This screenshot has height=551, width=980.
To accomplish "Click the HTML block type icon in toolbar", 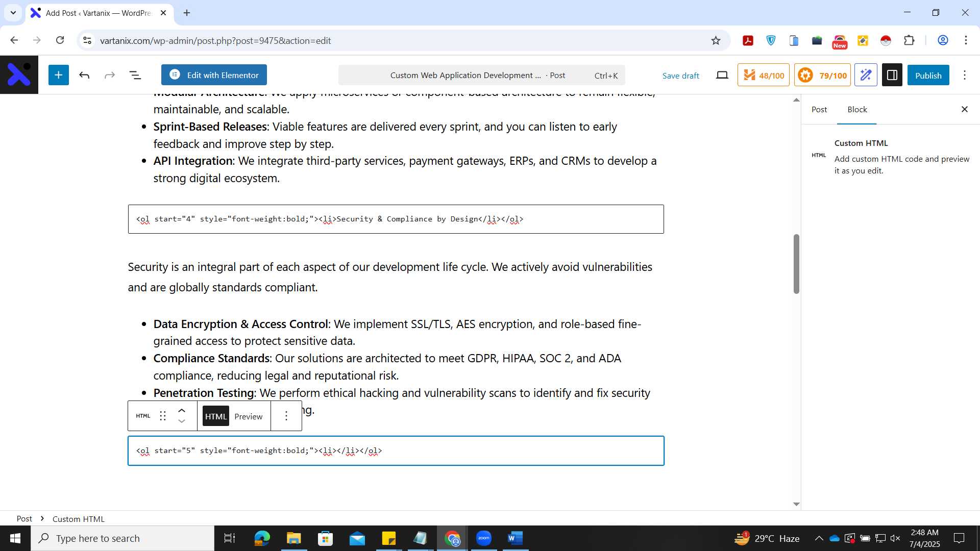I will click(143, 416).
